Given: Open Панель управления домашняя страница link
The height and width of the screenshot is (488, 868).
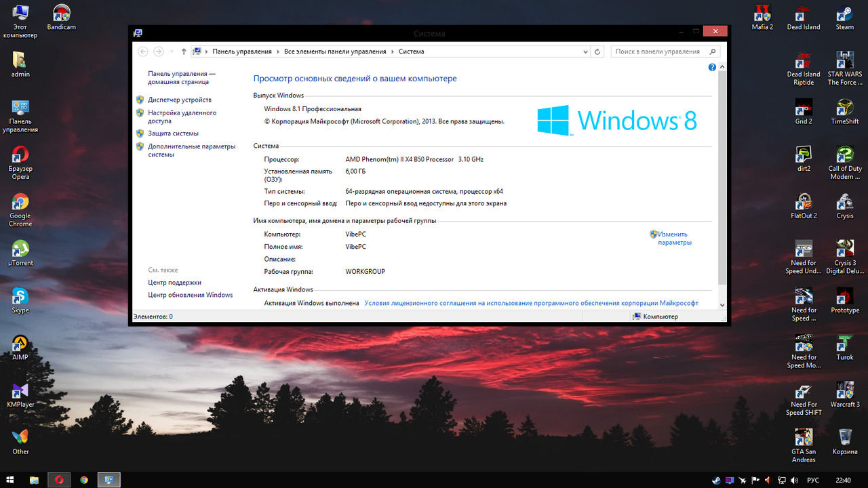Looking at the screenshot, I should 182,77.
